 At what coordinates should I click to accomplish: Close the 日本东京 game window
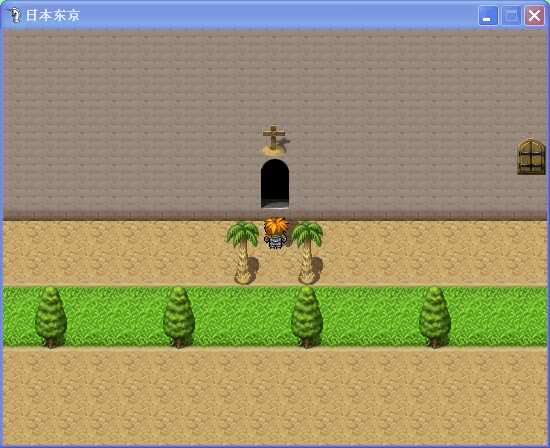pos(534,16)
